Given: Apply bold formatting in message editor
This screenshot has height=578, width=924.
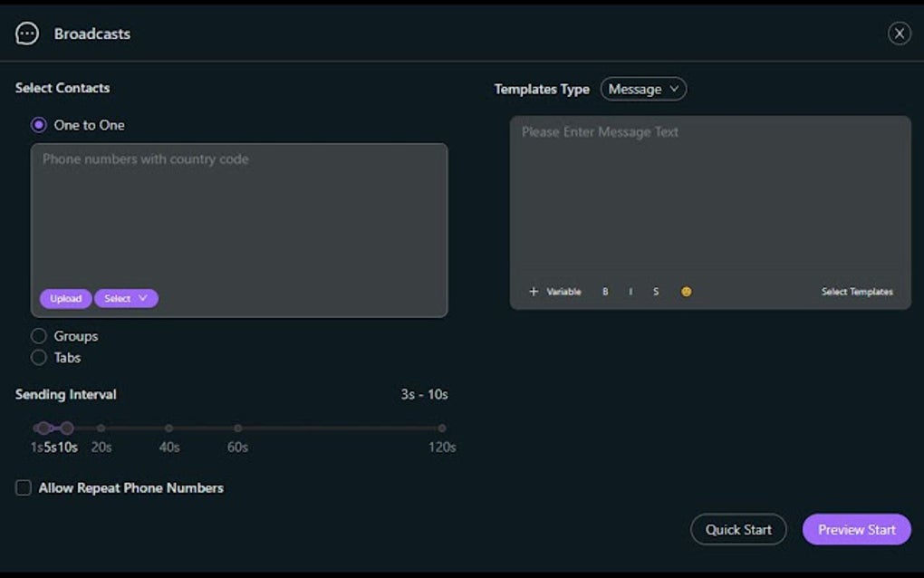Looking at the screenshot, I should coord(604,291).
